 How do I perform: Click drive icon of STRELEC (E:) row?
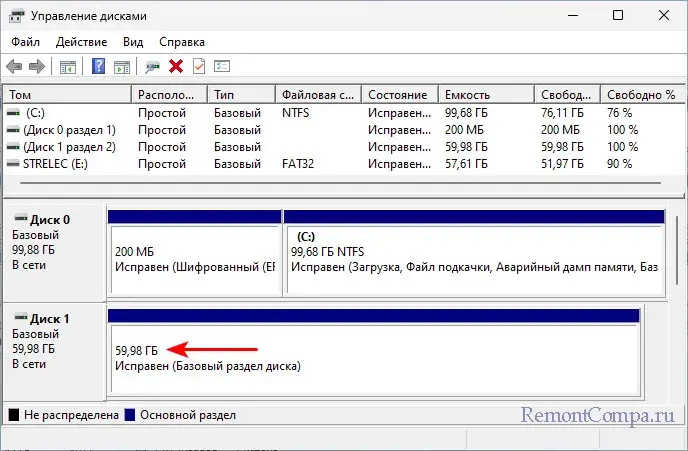tap(14, 164)
